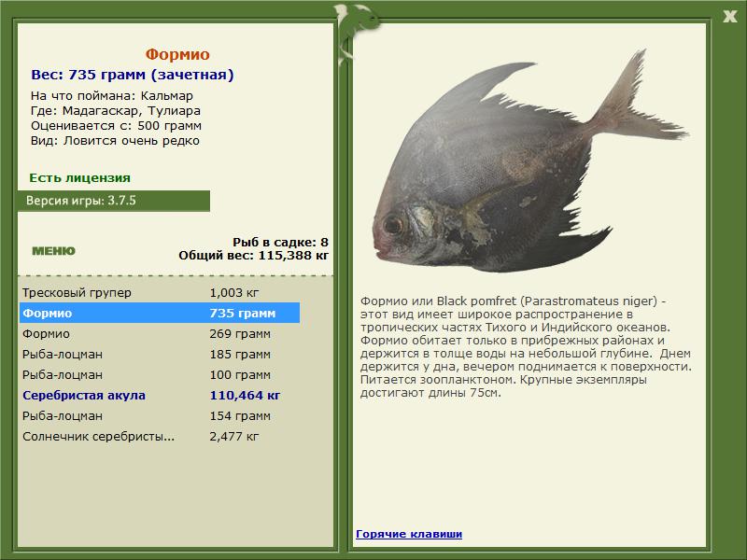Click the Есть лицензия label
This screenshot has width=747, height=560.
click(79, 177)
